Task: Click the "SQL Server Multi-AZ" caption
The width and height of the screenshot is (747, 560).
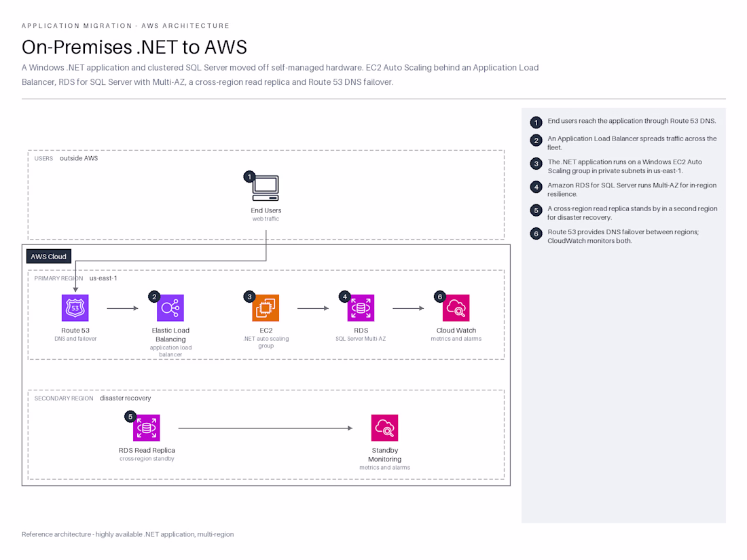Action: [361, 339]
